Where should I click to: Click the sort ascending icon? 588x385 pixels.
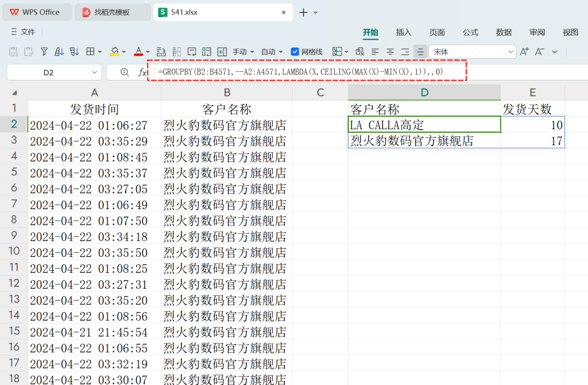[59, 52]
